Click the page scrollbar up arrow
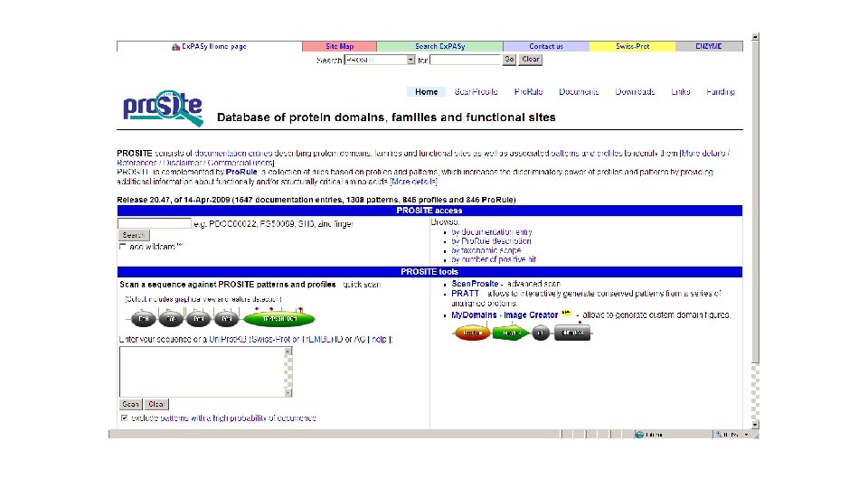This screenshot has height=488, width=868. [x=755, y=37]
